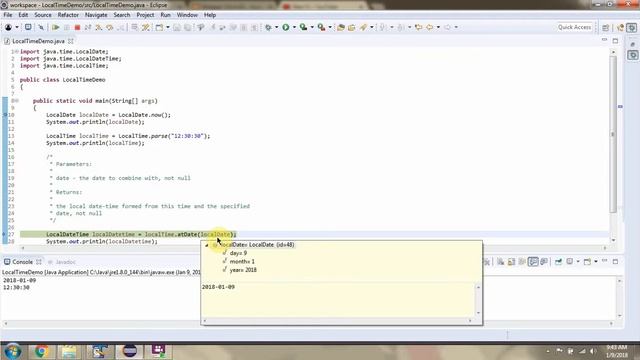Open the Window menu
The height and width of the screenshot is (360, 640).
187,15
